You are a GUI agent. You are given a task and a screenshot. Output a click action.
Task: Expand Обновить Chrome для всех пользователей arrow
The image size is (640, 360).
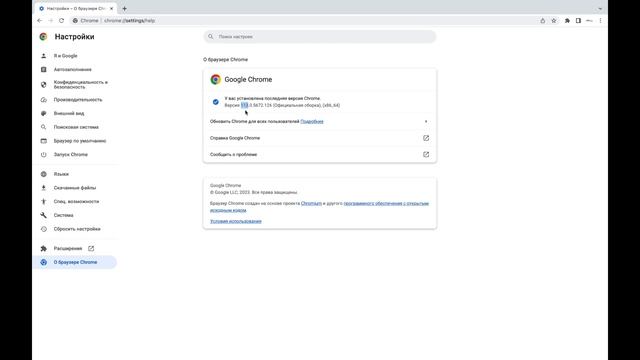pyautogui.click(x=426, y=121)
